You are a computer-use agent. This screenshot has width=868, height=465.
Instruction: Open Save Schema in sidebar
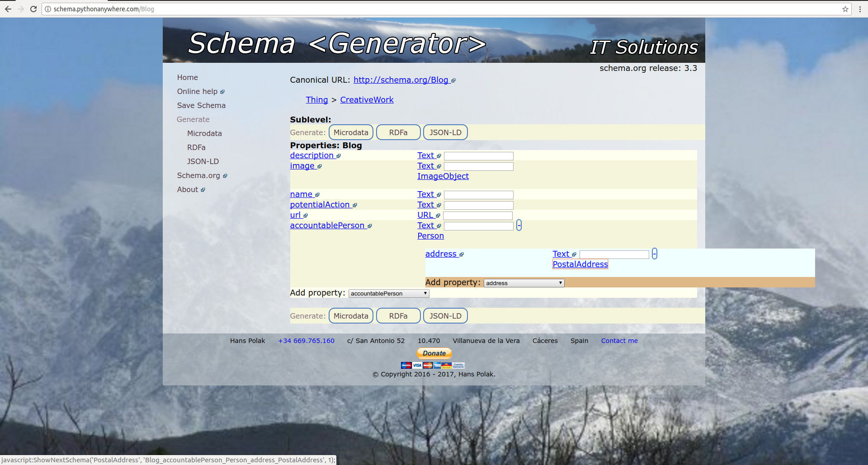[201, 105]
